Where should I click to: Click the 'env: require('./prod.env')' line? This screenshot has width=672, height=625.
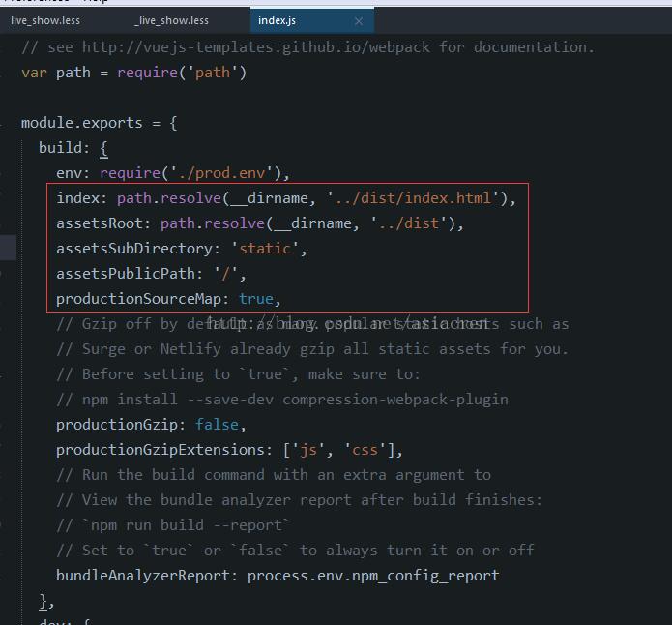[173, 173]
